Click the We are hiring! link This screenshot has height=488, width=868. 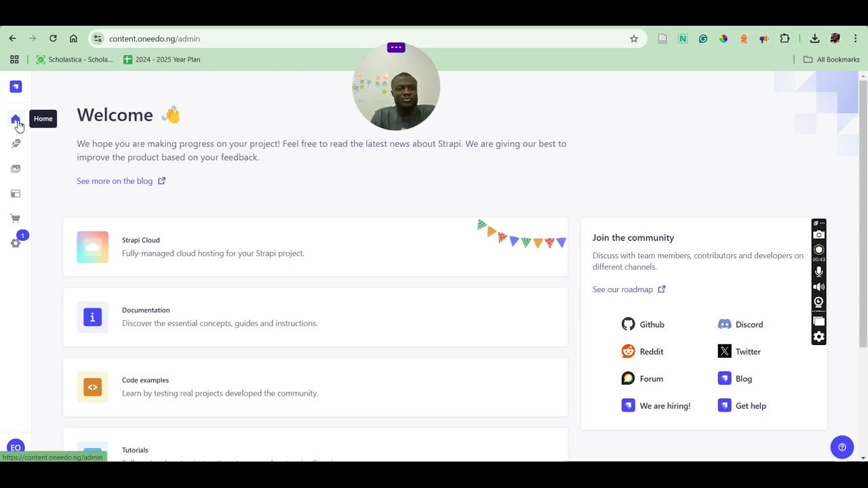tap(656, 406)
